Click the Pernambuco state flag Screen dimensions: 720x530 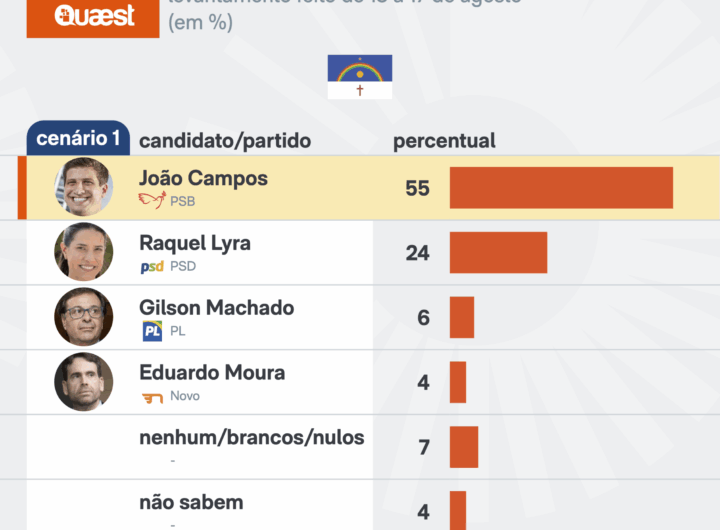point(360,77)
